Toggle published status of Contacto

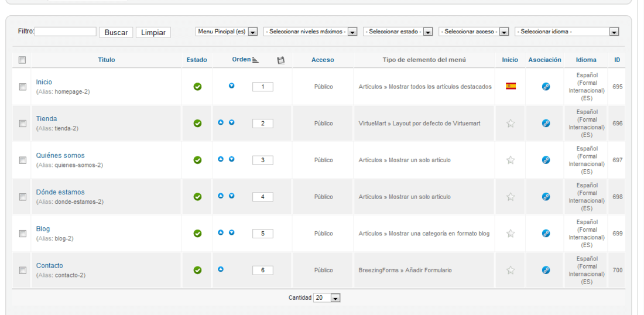coord(197,271)
